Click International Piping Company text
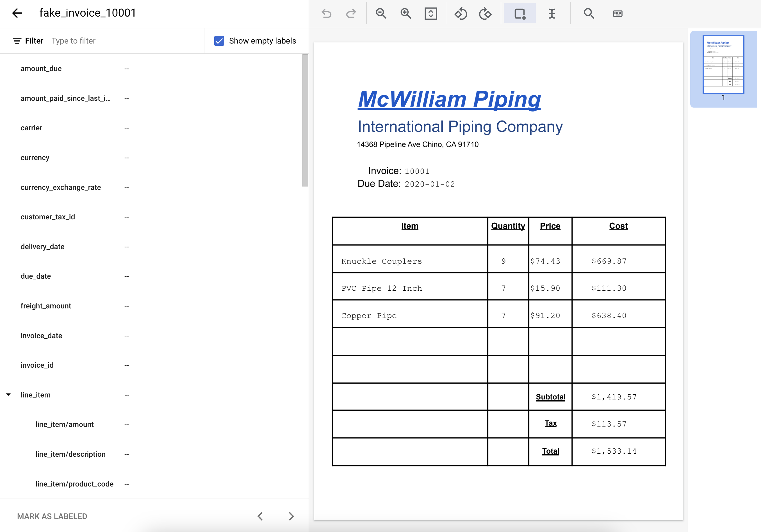Viewport: 761px width, 532px height. point(460,127)
